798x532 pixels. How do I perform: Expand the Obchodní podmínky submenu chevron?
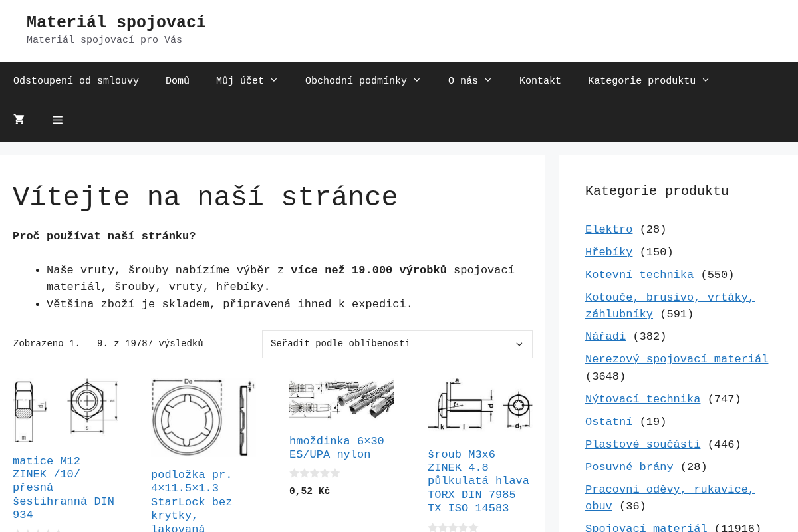coord(417,80)
